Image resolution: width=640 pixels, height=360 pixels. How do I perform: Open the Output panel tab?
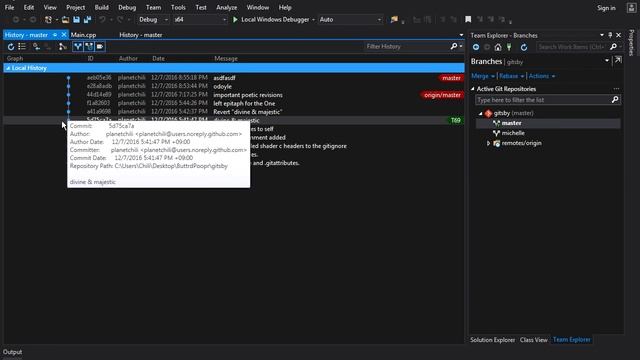pyautogui.click(x=12, y=352)
